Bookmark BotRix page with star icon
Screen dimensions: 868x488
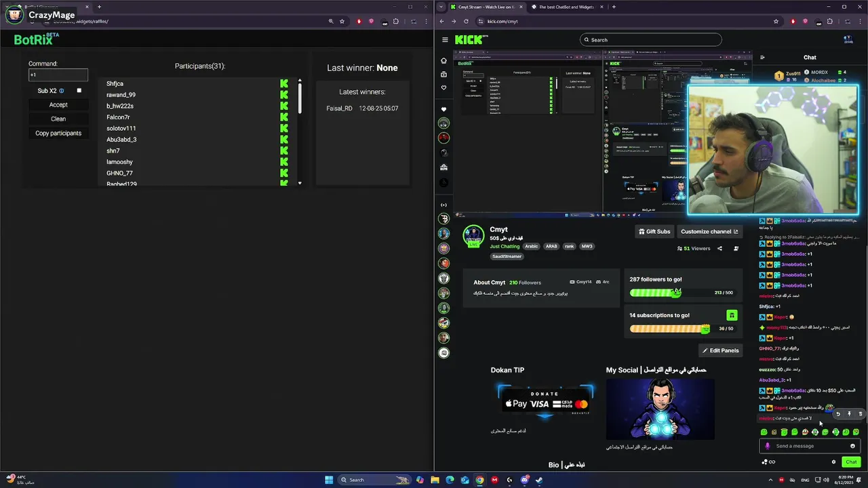coord(342,21)
